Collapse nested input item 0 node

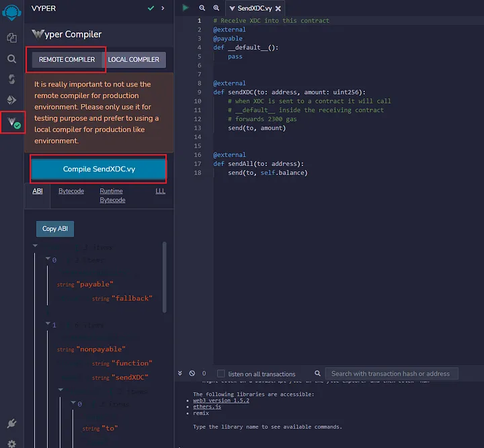(x=73, y=402)
